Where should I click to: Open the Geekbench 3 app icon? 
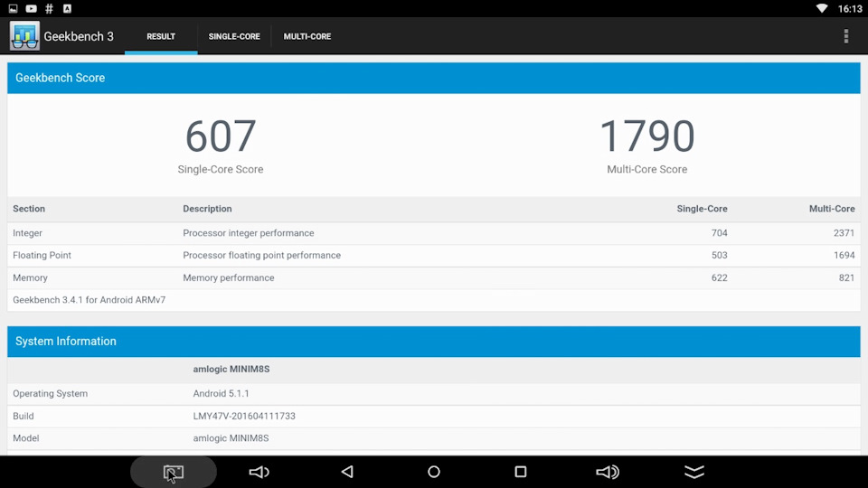pyautogui.click(x=24, y=36)
